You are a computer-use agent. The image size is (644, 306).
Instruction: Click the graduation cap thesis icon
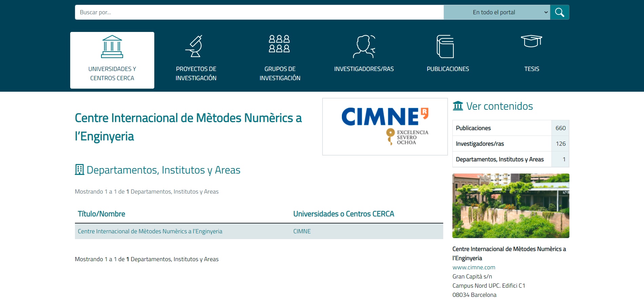point(531,41)
